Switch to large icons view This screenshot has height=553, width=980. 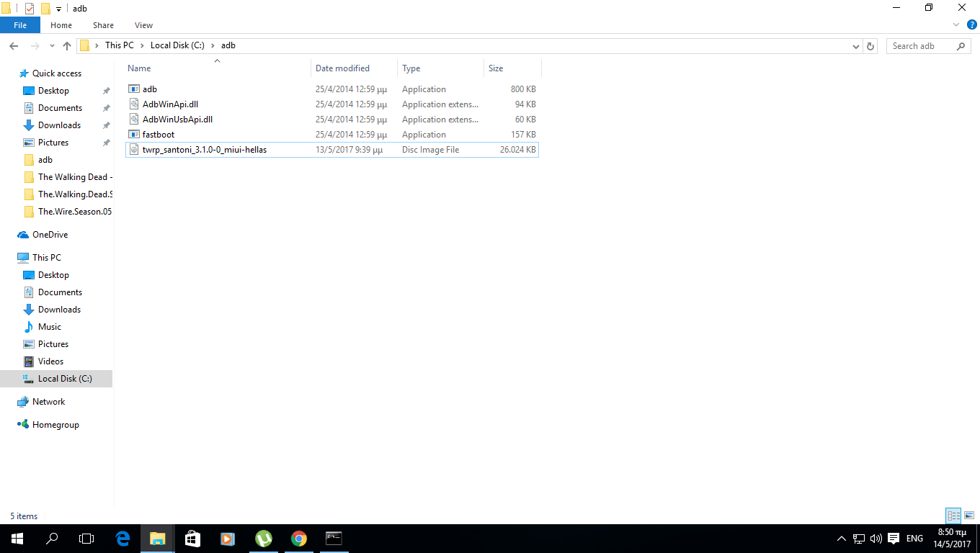coord(969,516)
